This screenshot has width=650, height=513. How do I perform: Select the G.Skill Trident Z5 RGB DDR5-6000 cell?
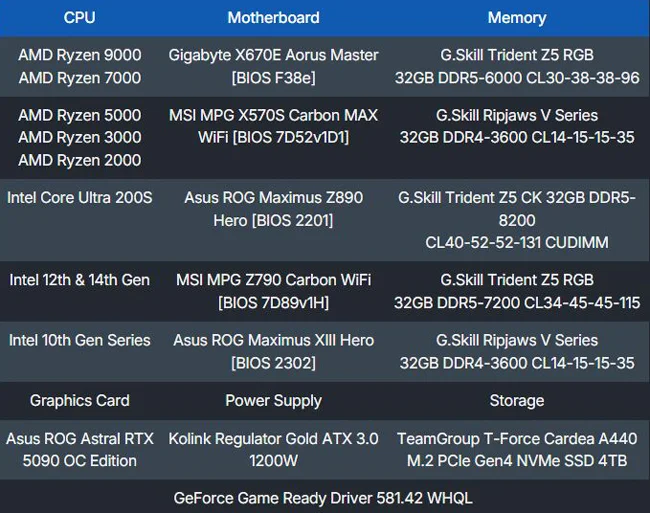pyautogui.click(x=516, y=66)
